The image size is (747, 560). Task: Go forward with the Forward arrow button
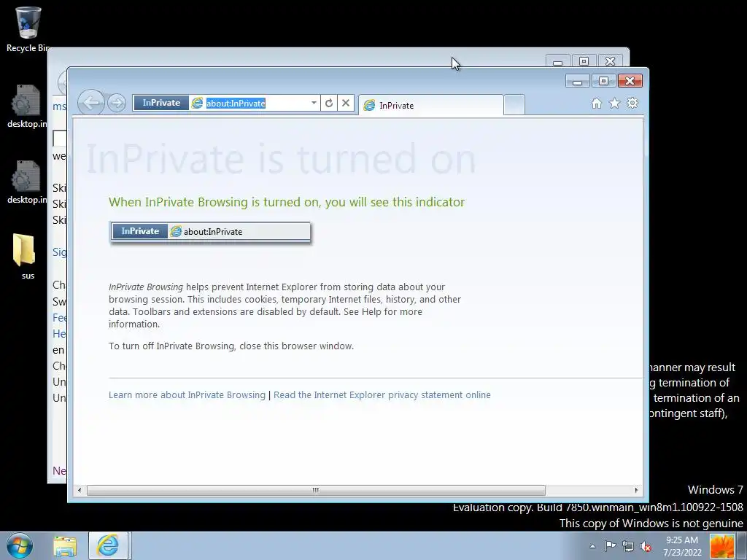[117, 103]
